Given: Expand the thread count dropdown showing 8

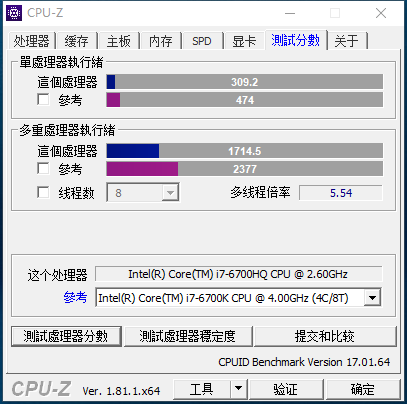Looking at the screenshot, I should pos(170,193).
